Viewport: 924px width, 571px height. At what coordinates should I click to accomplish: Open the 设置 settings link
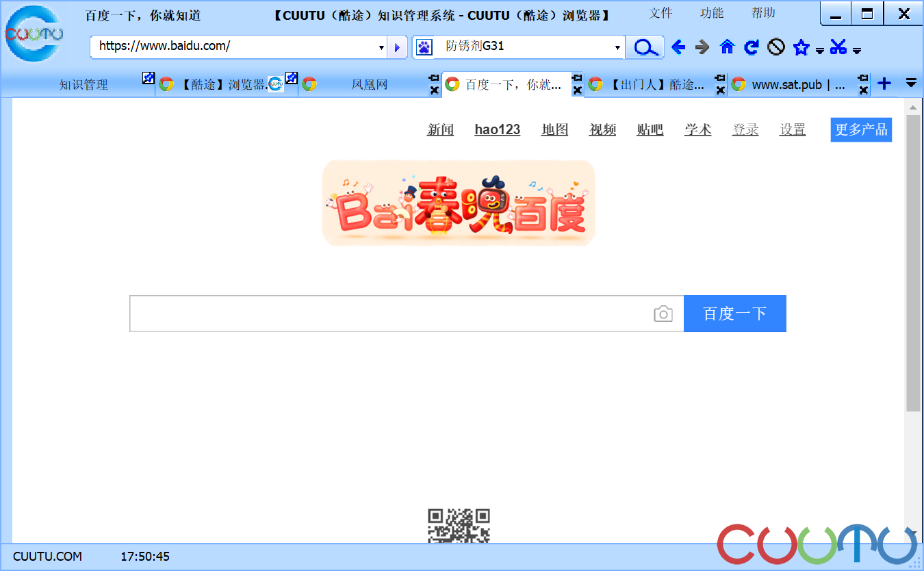(x=793, y=129)
